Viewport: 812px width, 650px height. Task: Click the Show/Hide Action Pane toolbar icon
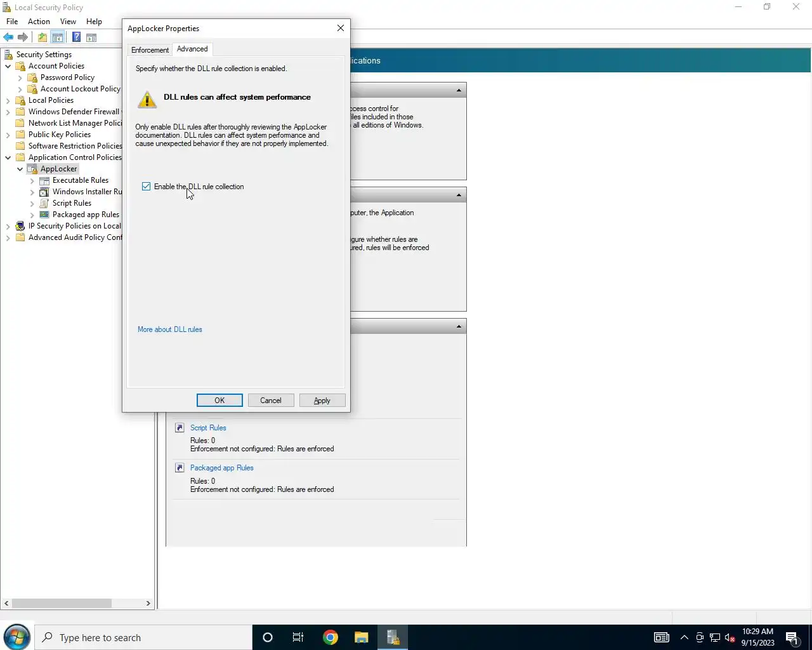[91, 37]
